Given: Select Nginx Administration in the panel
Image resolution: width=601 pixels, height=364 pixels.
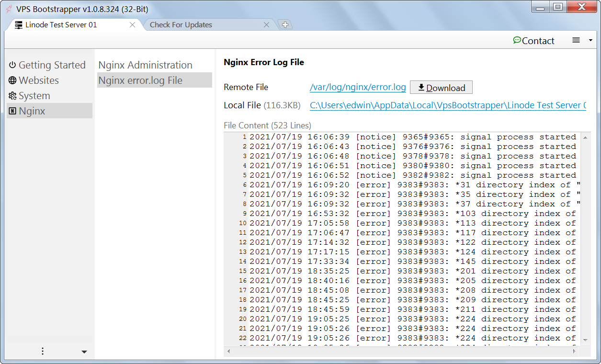Looking at the screenshot, I should 145,65.
